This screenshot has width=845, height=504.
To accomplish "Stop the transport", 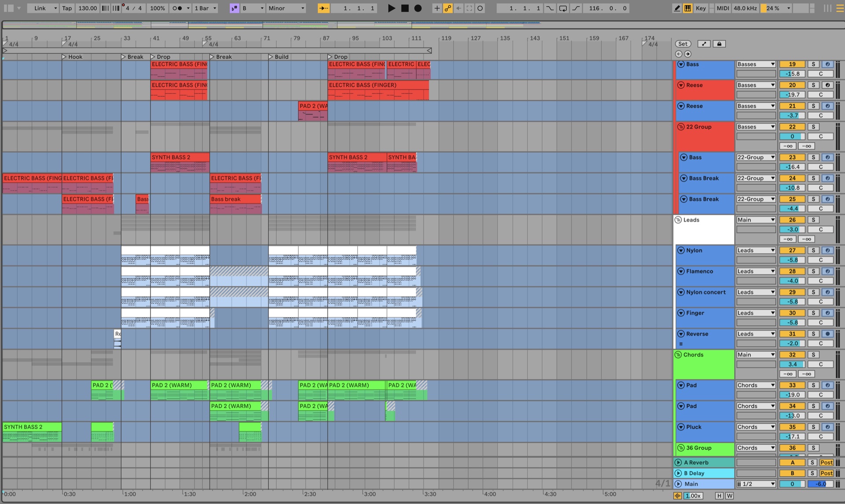I will pyautogui.click(x=404, y=8).
